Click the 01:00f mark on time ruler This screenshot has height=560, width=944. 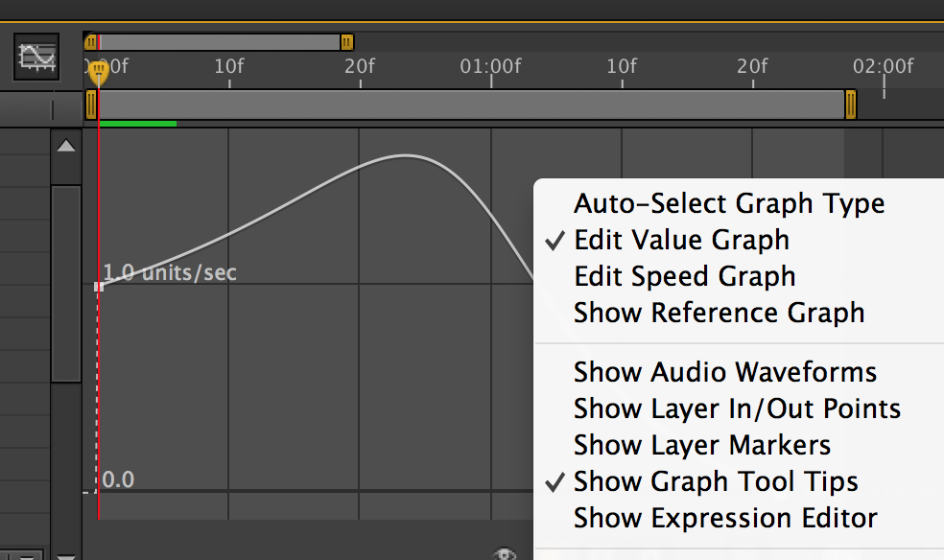(x=491, y=66)
